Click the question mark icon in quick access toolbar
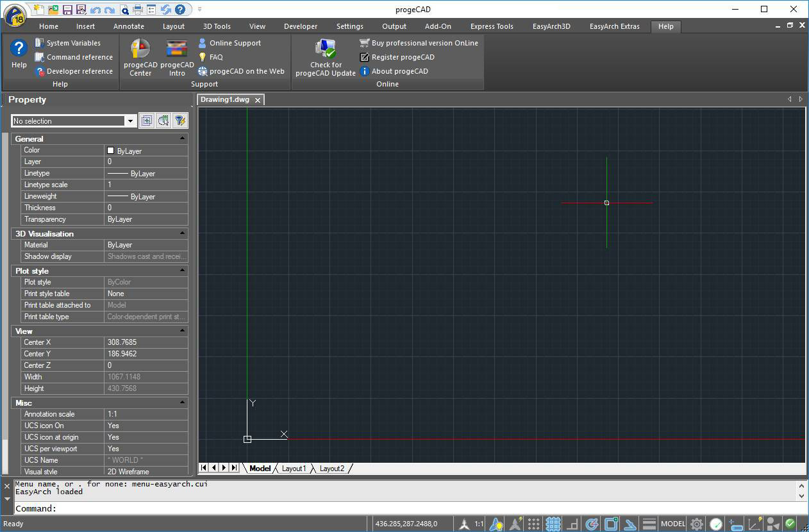 tap(180, 10)
